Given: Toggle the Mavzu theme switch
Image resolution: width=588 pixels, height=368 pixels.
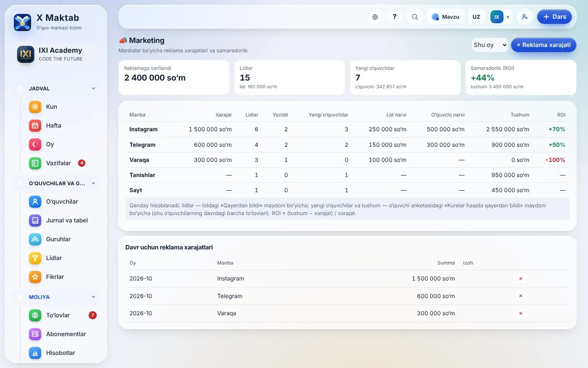Looking at the screenshot, I should pyautogui.click(x=446, y=17).
